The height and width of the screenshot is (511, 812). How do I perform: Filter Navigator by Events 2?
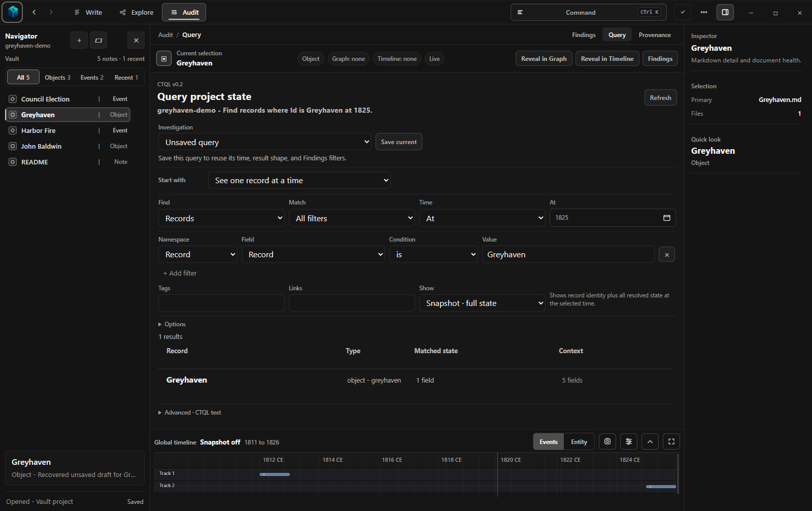(x=92, y=78)
